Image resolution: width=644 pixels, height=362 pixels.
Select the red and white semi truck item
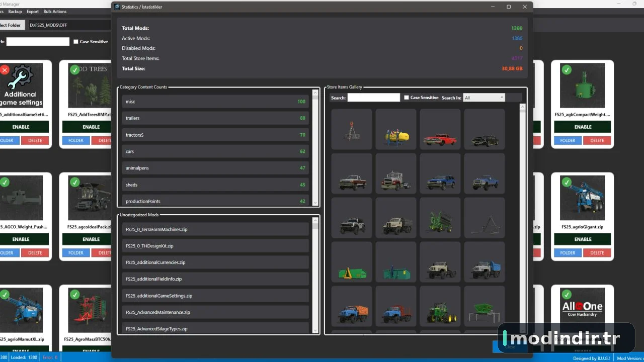click(x=396, y=173)
